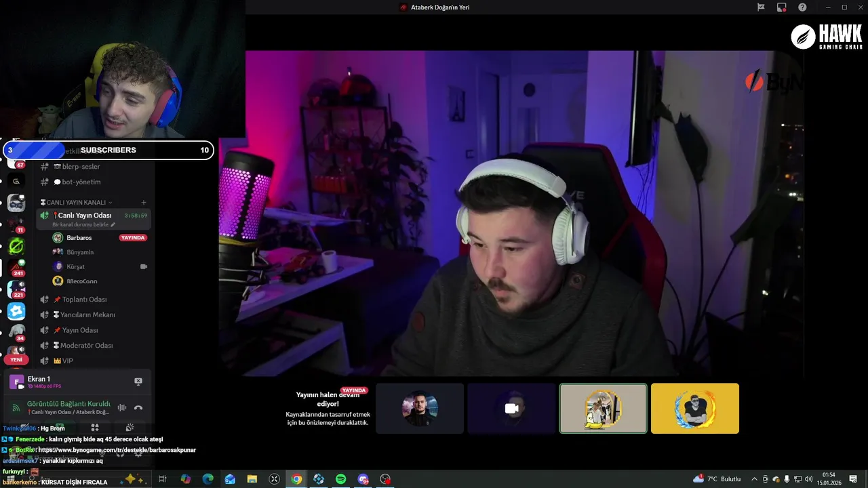Open Task View from the taskbar
This screenshot has width=868, height=488.
click(163, 479)
